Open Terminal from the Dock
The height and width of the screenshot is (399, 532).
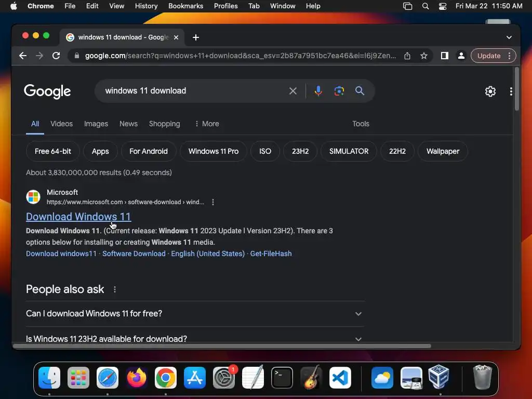(x=282, y=378)
